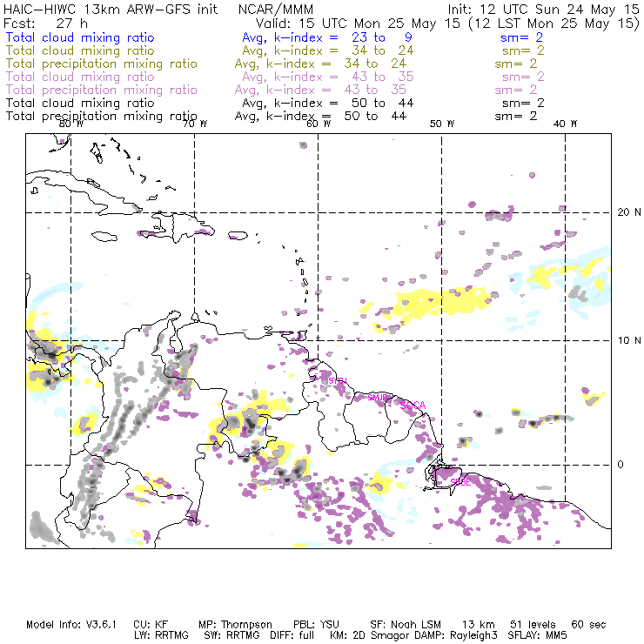Click the 10 N latitude label
Image resolution: width=644 pixels, height=644 pixels.
click(629, 340)
